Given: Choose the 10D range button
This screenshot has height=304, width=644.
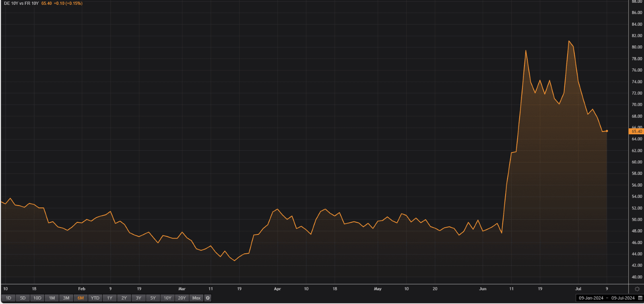Looking at the screenshot, I should coord(37,298).
